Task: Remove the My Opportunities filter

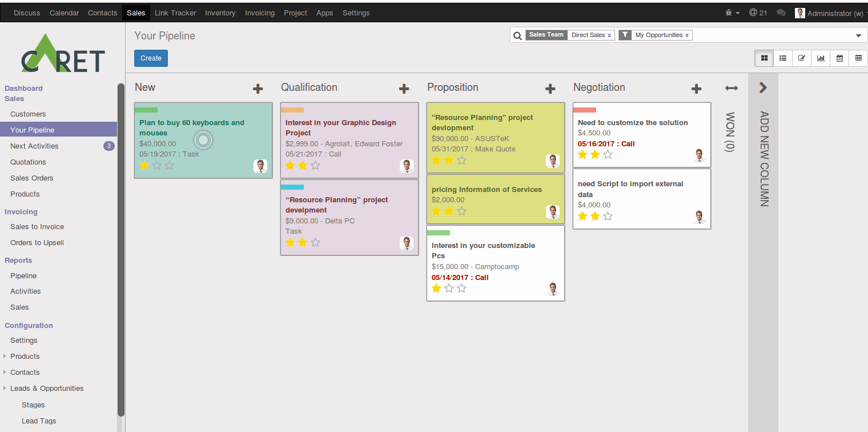Action: pos(688,35)
